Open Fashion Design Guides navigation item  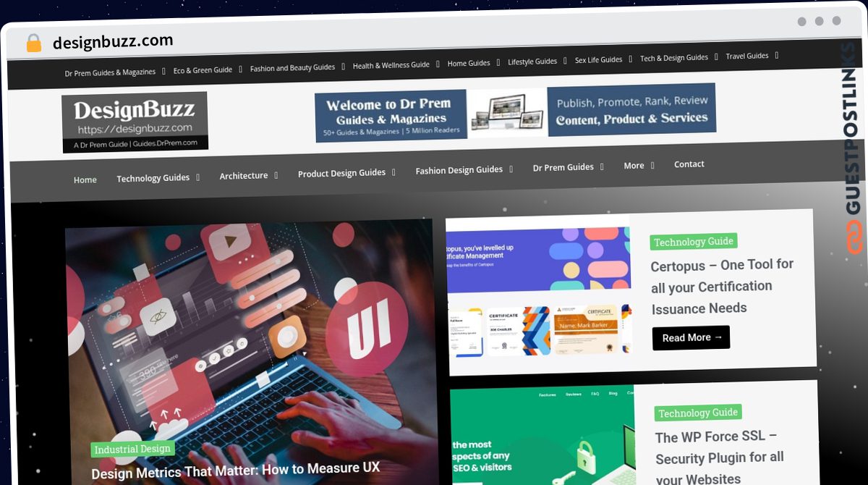tap(459, 170)
